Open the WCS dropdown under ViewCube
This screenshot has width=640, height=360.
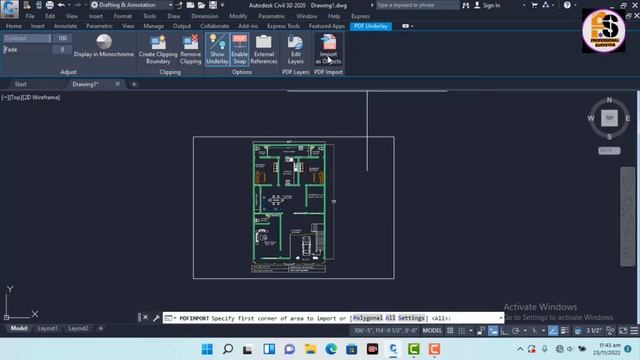point(609,151)
